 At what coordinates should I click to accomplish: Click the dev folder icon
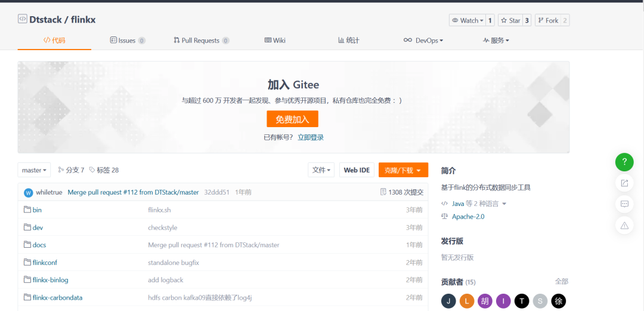pyautogui.click(x=27, y=227)
